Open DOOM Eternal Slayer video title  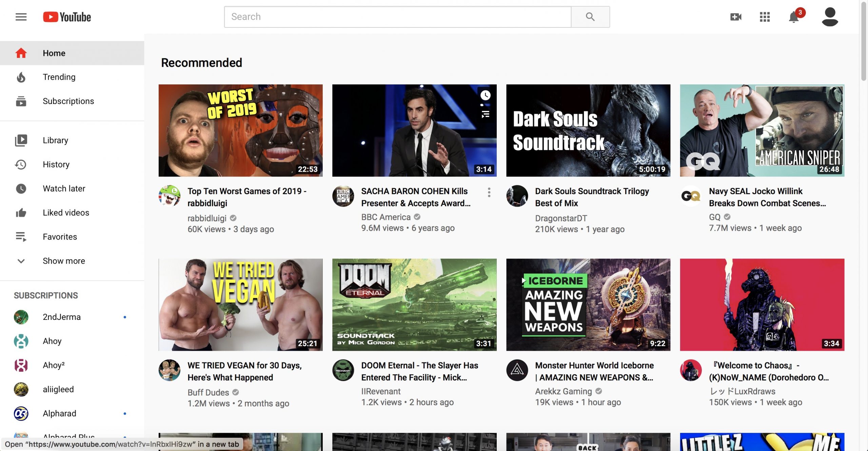pos(420,371)
